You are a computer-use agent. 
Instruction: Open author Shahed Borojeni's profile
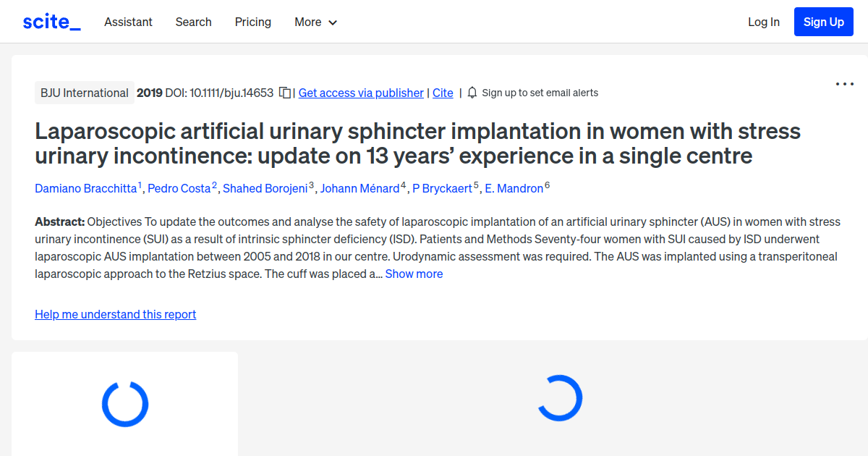[265, 188]
